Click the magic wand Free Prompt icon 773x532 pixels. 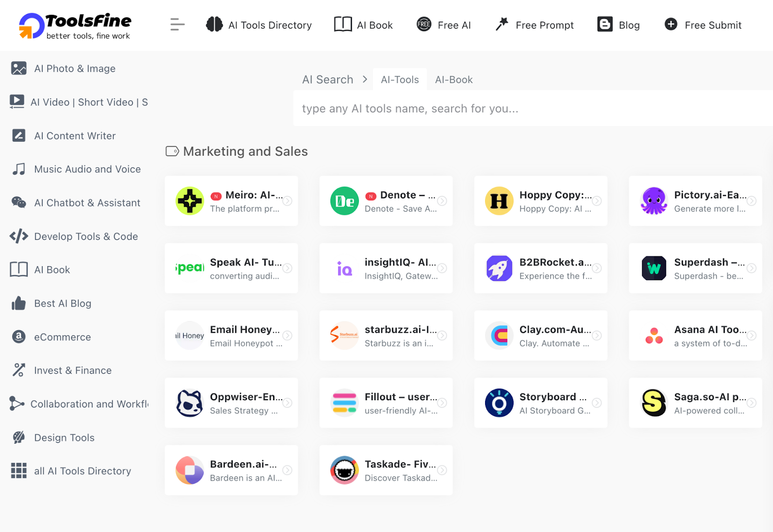502,24
